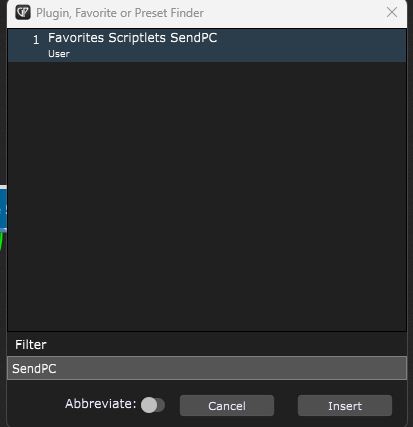Image resolution: width=413 pixels, height=427 pixels.
Task: Click the green wire at the left edge
Action: point(1,242)
